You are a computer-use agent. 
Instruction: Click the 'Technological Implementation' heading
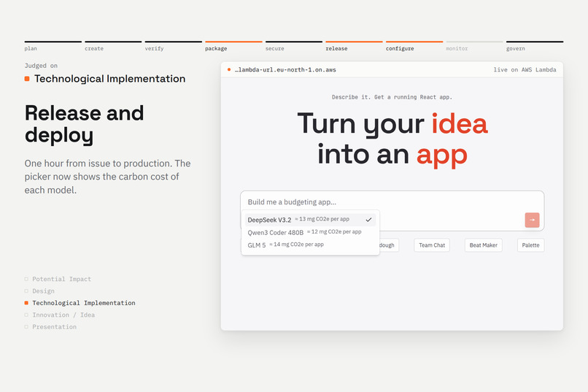tap(110, 79)
